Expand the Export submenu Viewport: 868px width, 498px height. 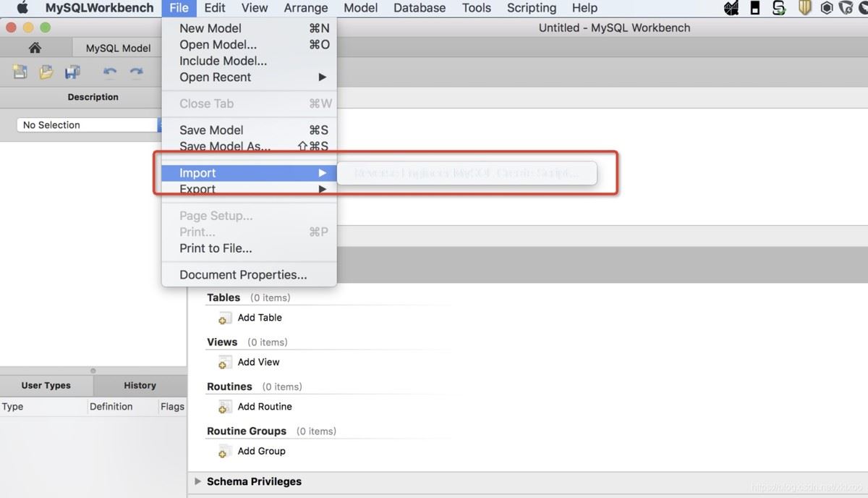tap(249, 189)
